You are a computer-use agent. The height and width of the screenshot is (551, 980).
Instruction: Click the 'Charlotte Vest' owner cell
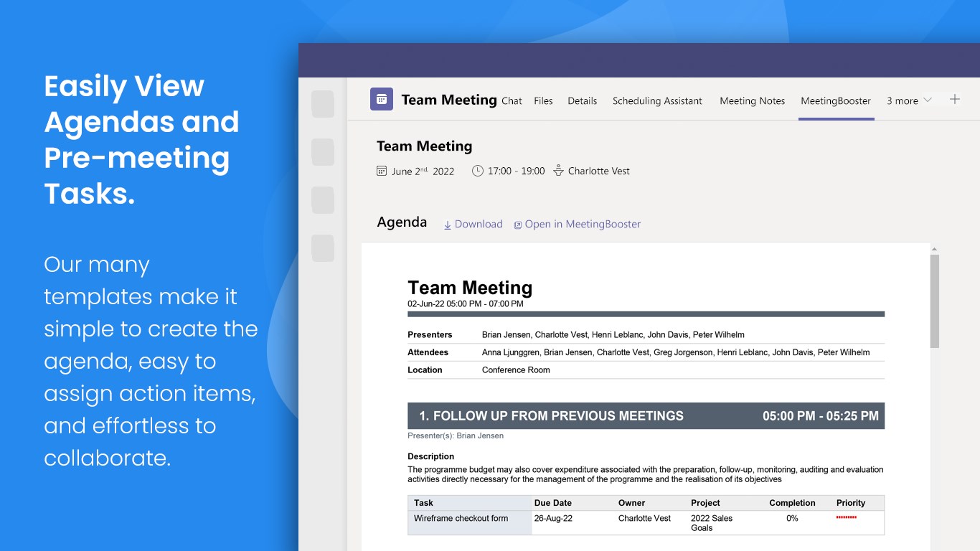click(x=644, y=518)
